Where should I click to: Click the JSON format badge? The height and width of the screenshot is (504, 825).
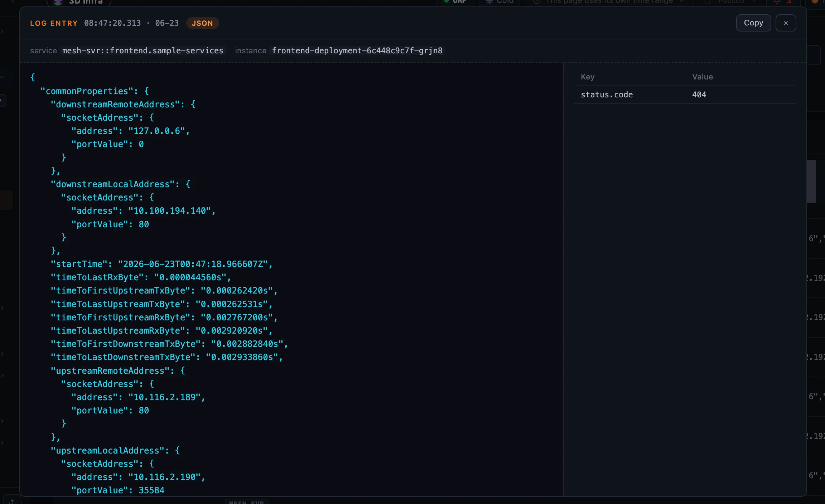(x=202, y=23)
